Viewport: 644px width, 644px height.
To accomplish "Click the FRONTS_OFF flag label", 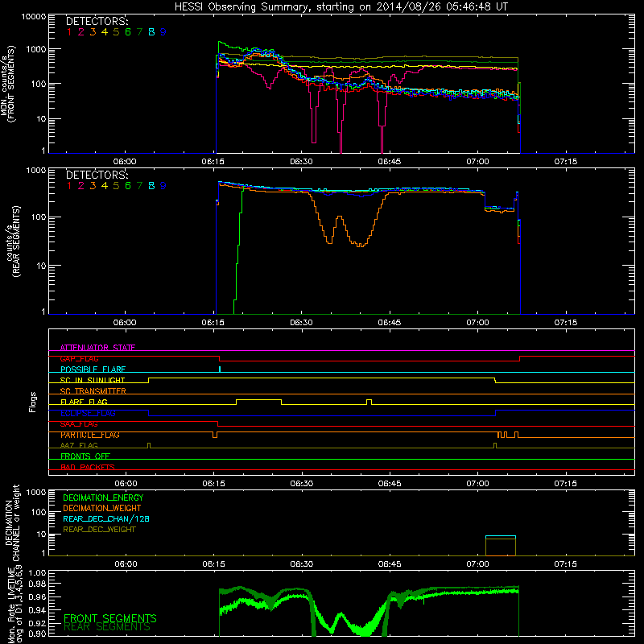I will [85, 456].
